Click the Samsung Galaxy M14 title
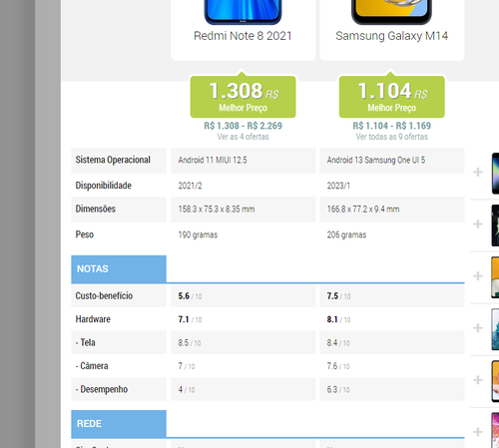The height and width of the screenshot is (448, 499). coord(391,36)
